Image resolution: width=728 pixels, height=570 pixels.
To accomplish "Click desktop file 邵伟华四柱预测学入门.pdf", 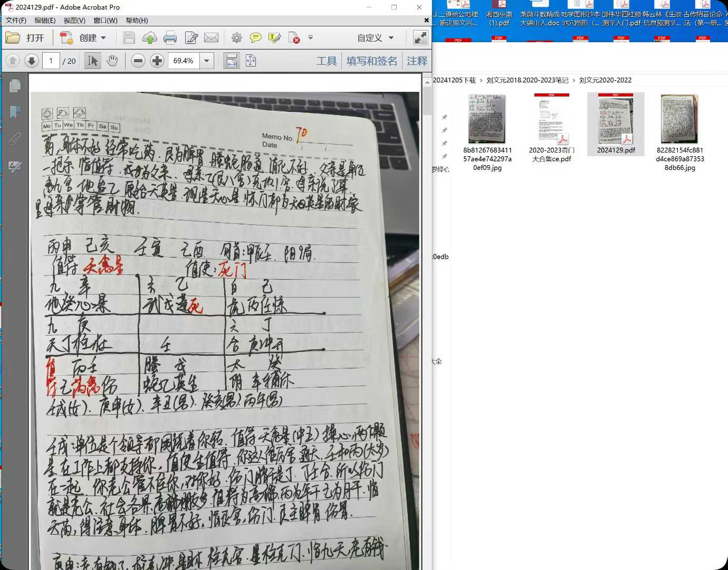I will click(x=622, y=14).
